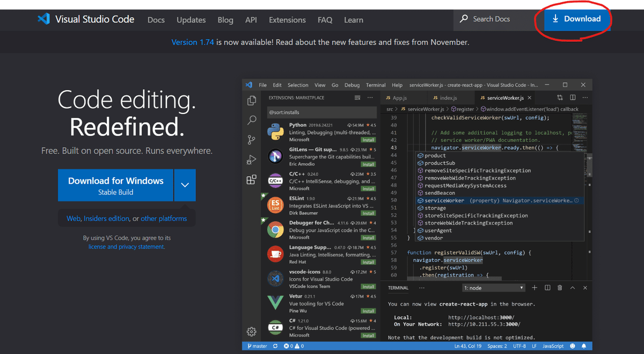The width and height of the screenshot is (644, 354).
Task: Install the vscode-icons extension
Action: click(x=368, y=287)
